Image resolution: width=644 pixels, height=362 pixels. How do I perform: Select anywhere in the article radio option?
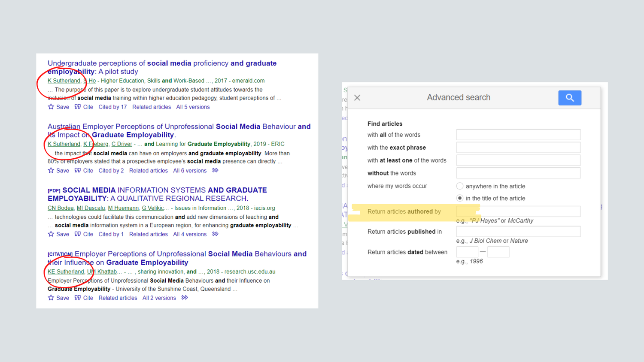459,186
